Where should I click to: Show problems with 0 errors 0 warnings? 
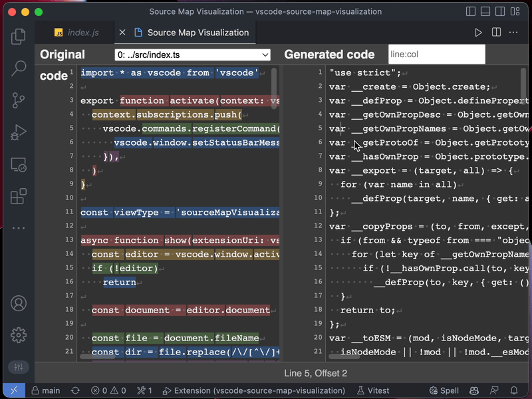(x=108, y=390)
